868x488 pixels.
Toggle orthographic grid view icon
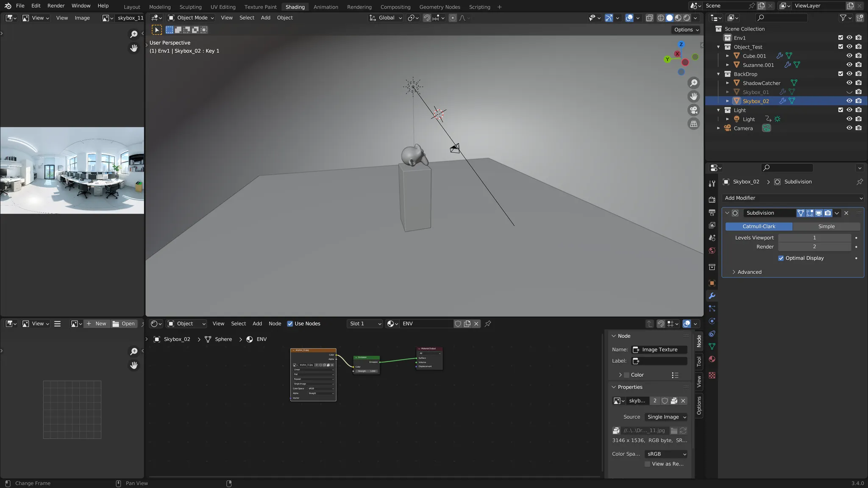[x=694, y=124]
